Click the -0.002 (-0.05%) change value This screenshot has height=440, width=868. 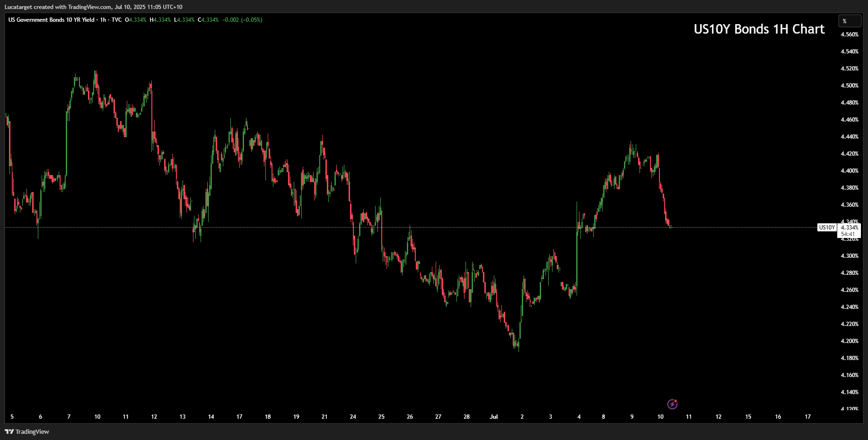click(x=242, y=20)
